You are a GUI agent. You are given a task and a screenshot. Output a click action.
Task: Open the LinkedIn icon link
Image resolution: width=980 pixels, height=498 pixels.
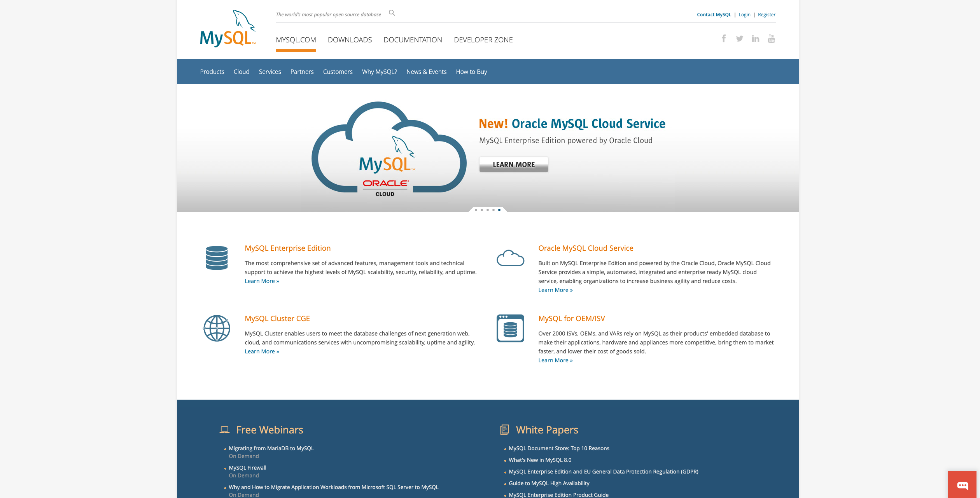point(755,38)
